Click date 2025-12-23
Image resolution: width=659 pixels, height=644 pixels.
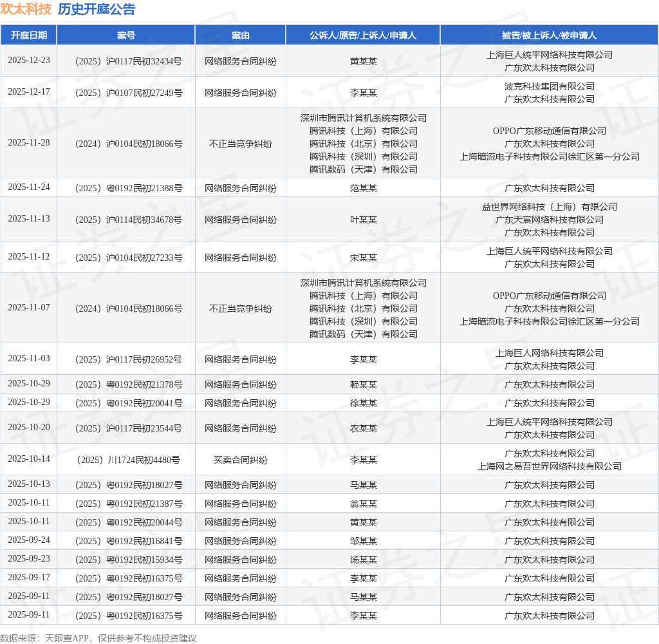click(x=29, y=60)
